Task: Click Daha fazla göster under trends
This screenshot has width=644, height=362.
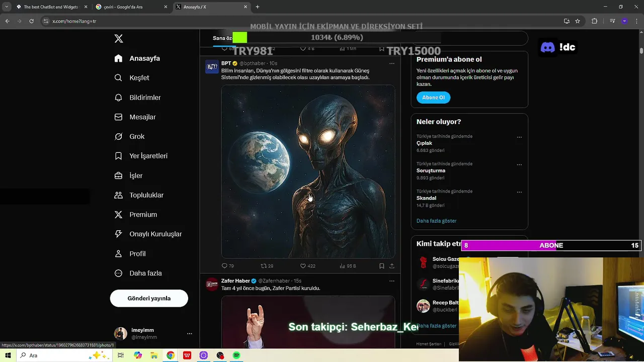Action: 436,221
